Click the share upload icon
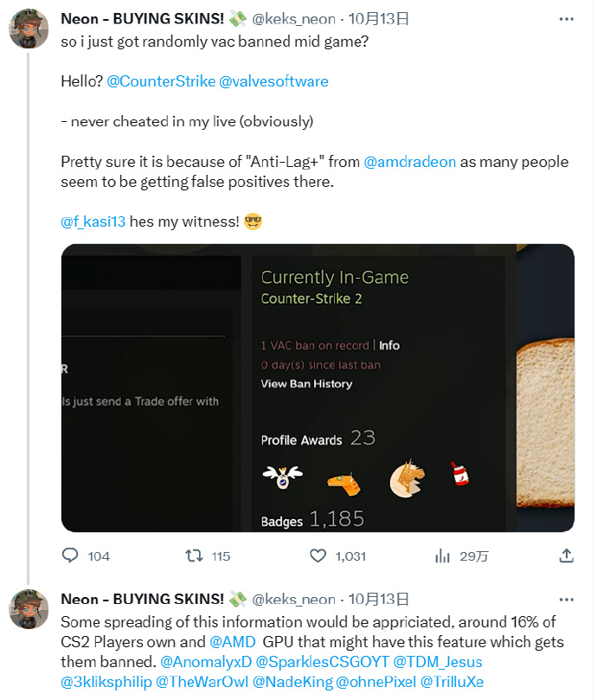 566,556
